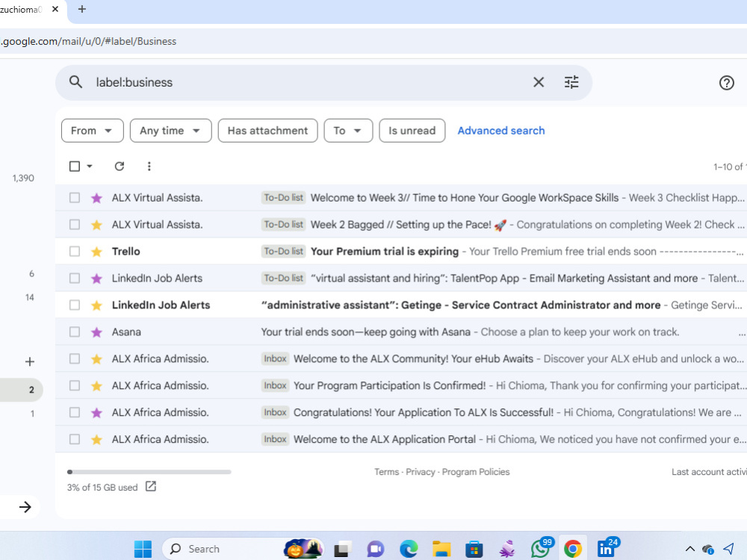
Task: Select the Asana email checkbox
Action: (74, 332)
